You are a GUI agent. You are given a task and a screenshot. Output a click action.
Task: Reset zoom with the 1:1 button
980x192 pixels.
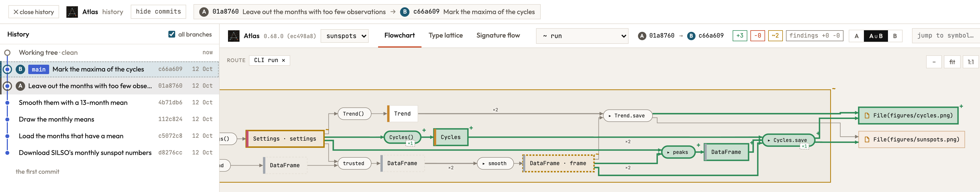(971, 62)
